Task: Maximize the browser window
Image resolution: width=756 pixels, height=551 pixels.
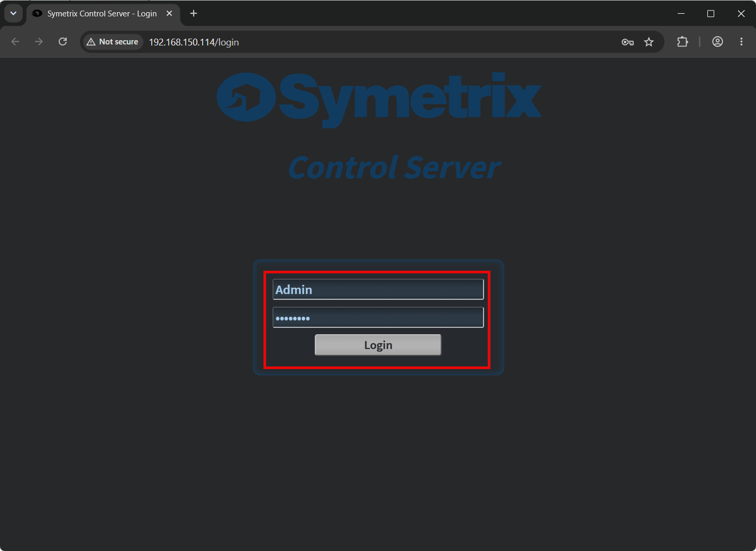Action: pos(711,14)
